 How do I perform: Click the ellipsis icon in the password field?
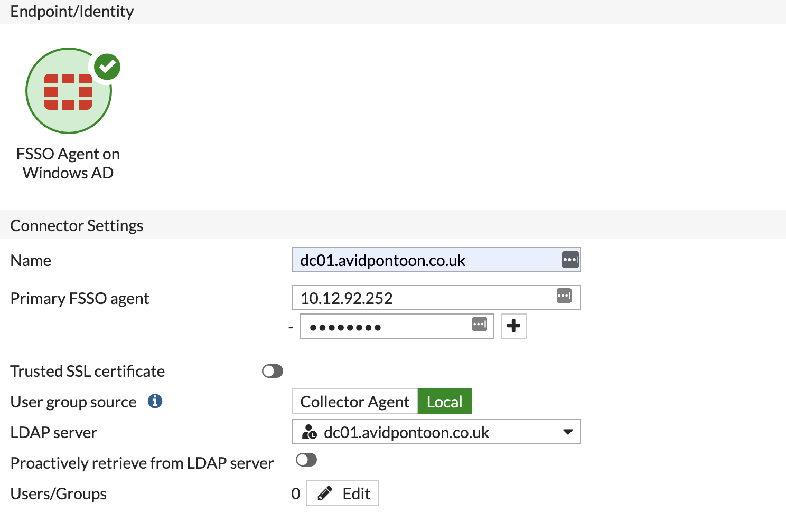tap(479, 325)
